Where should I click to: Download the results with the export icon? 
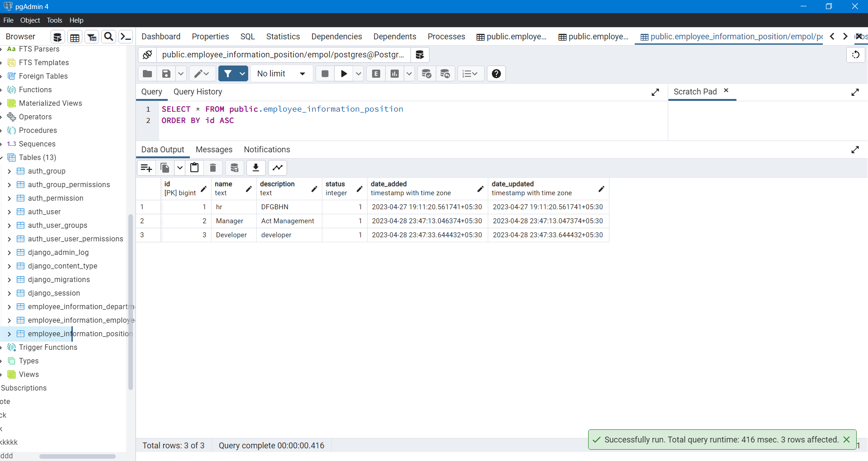point(256,168)
